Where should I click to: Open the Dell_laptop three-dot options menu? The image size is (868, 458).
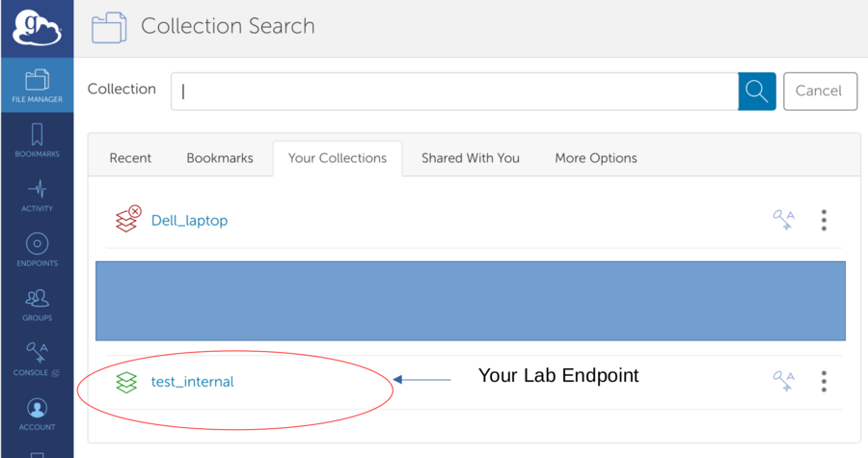[x=824, y=220]
